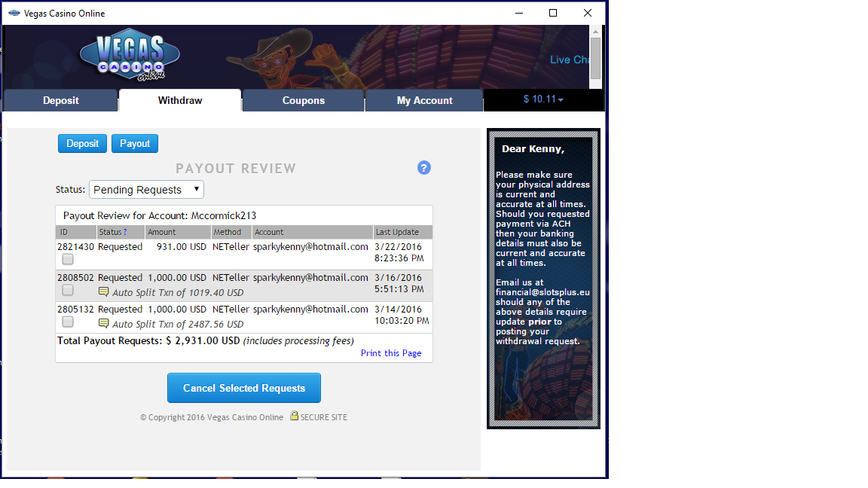Click the scrollbar up arrow
868x488 pixels.
tap(596, 32)
